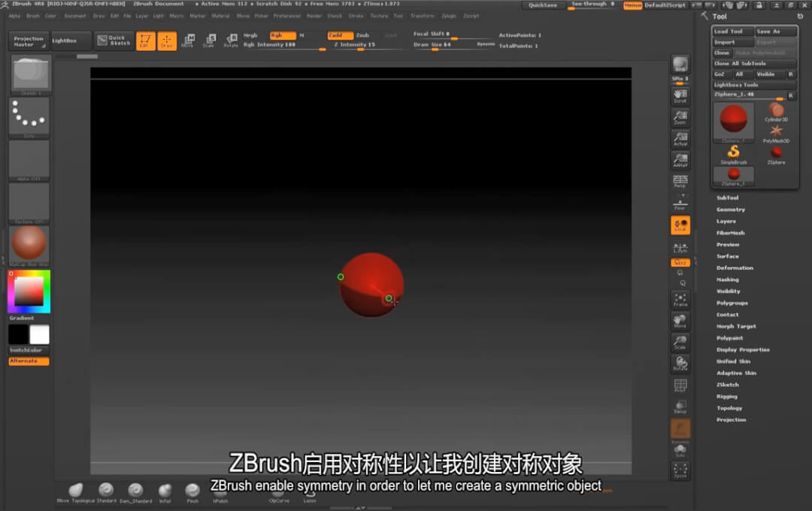This screenshot has width=812, height=511.
Task: Choose the PolyMesh3D star tool
Action: click(x=776, y=133)
